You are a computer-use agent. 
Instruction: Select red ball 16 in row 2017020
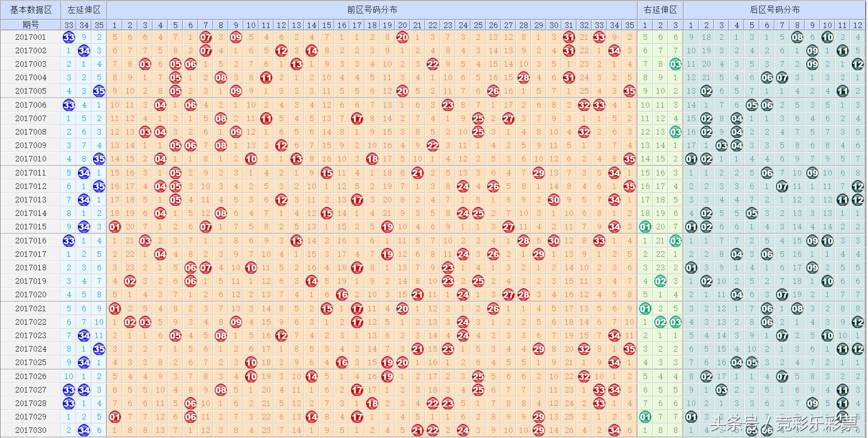point(342,294)
